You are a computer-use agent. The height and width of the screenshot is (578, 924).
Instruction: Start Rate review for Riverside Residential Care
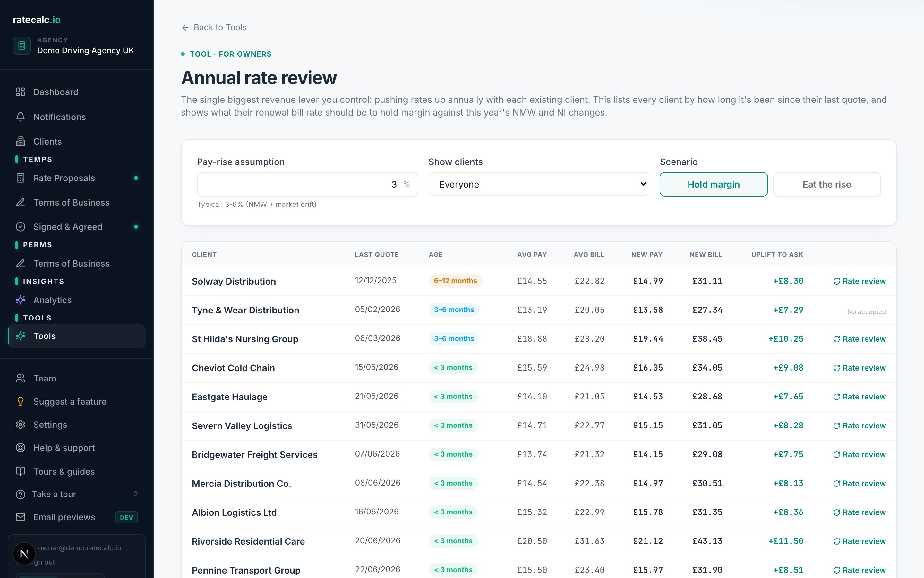(859, 541)
